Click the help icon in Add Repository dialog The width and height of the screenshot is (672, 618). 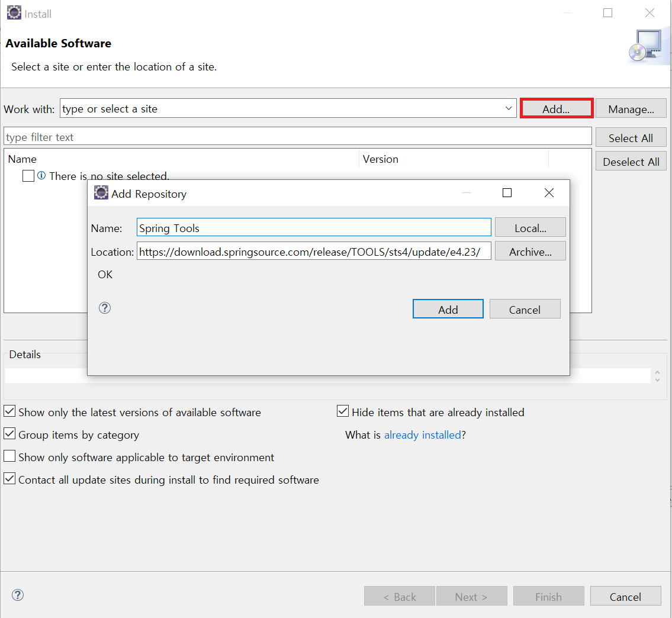105,308
